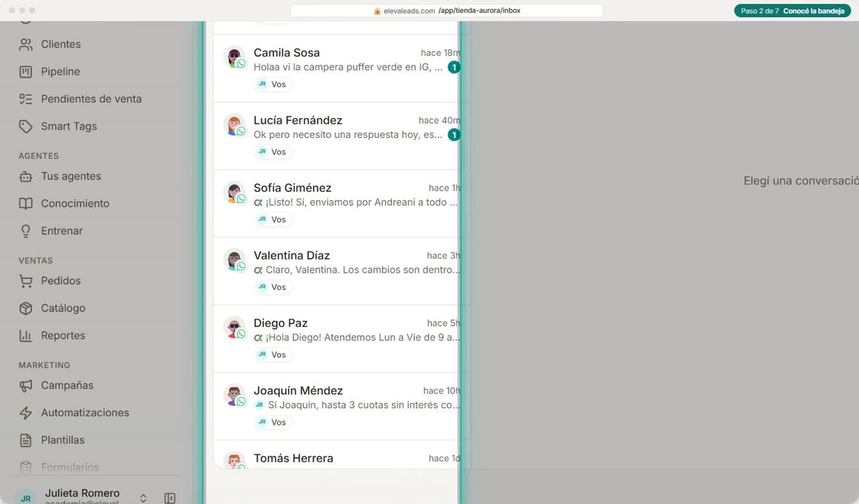The height and width of the screenshot is (504, 859).
Task: Open Catálogo box icon
Action: tap(26, 308)
